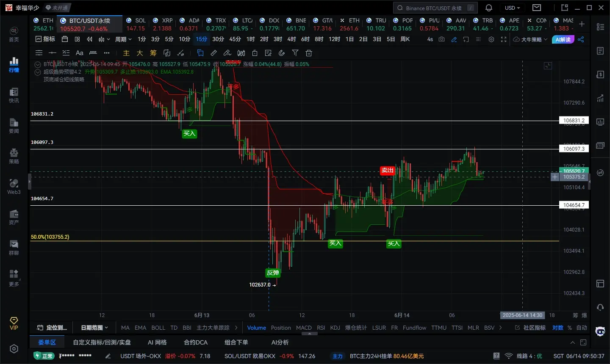Select the text Aa drawing tool
This screenshot has height=364, width=610.
coord(79,53)
